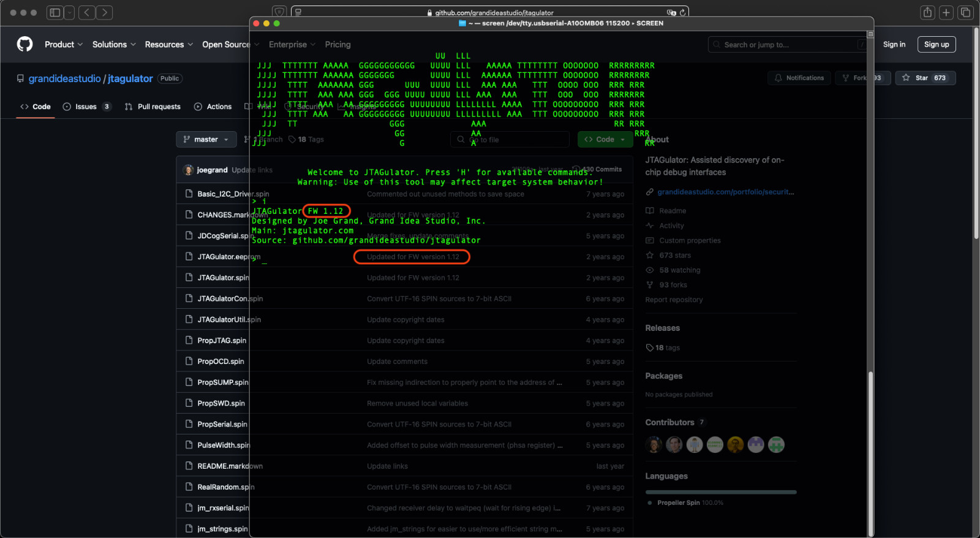This screenshot has height=538, width=980.
Task: Open the PropOCD.spin file
Action: point(221,362)
